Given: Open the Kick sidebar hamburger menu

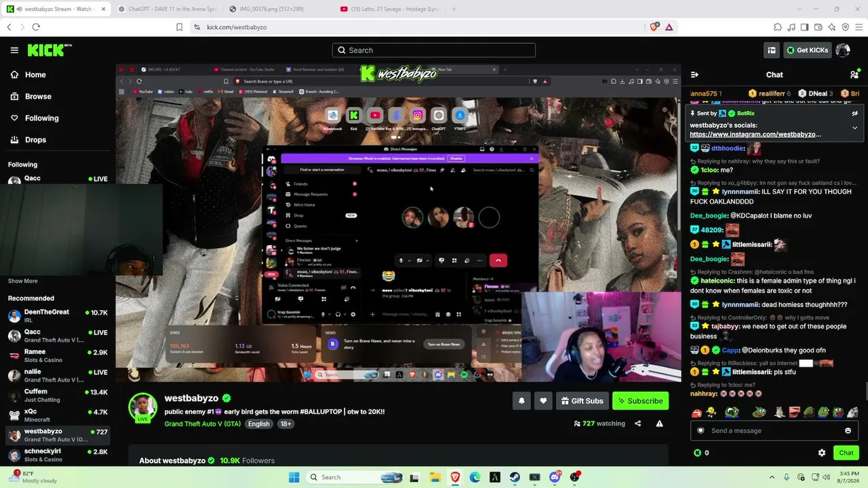Looking at the screenshot, I should pos(14,50).
